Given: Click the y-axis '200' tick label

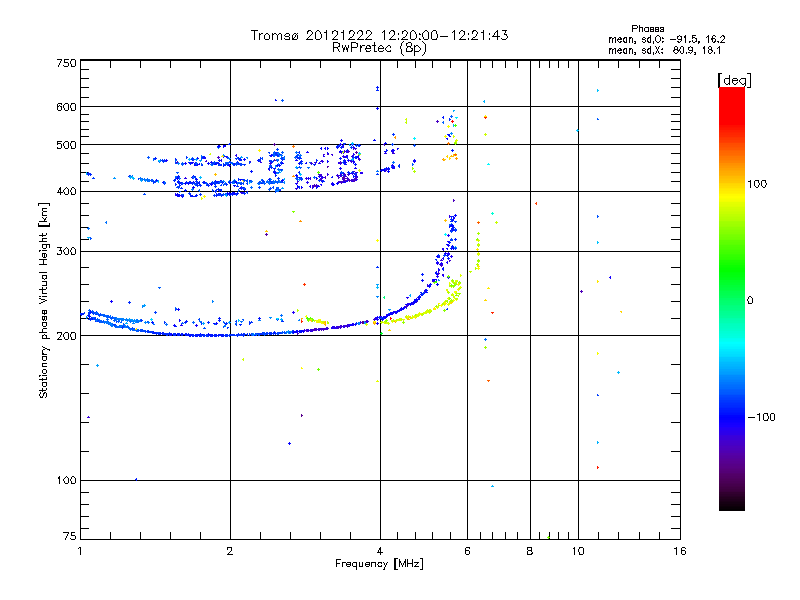Looking at the screenshot, I should 66,336.
